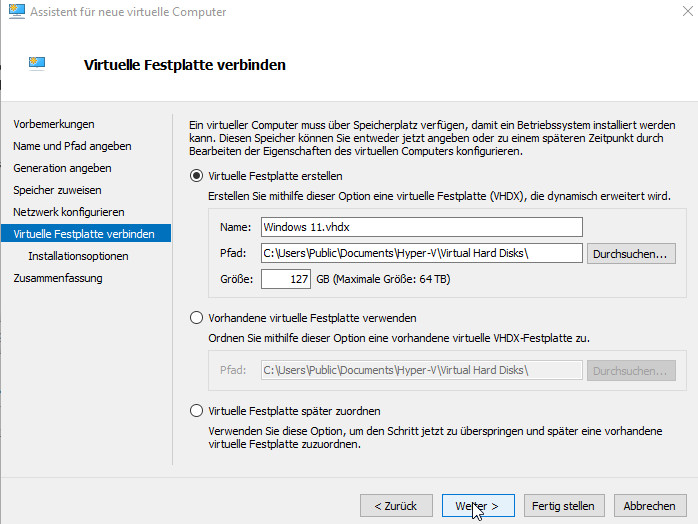Select 'Virtuelle Festplatte später zuordnen' radio option
698x524 pixels.
tap(196, 411)
